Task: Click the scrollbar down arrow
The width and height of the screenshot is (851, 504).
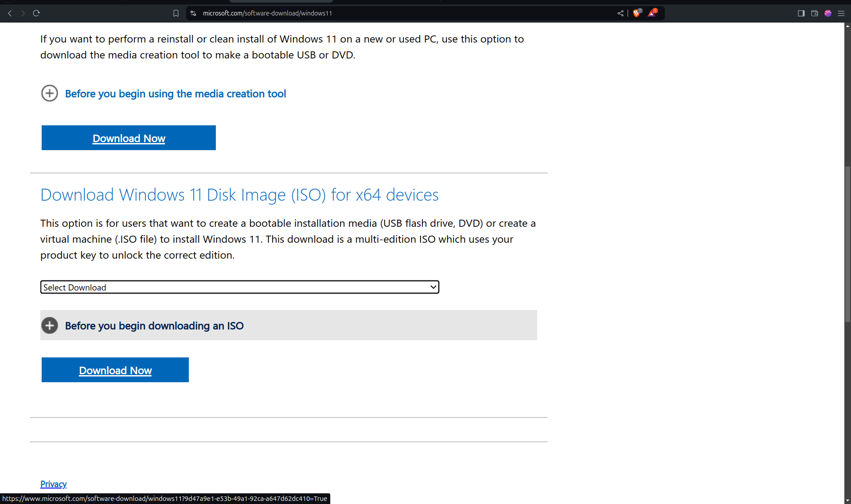Action: [x=847, y=500]
